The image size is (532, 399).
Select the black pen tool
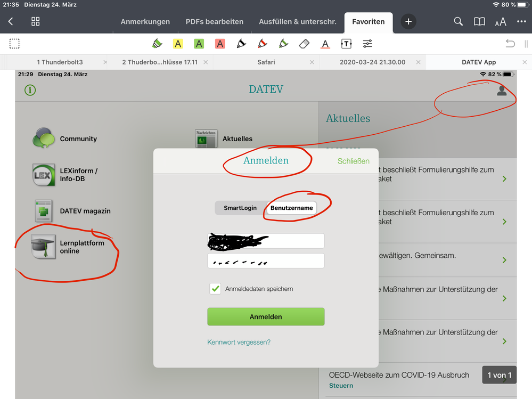tap(241, 44)
